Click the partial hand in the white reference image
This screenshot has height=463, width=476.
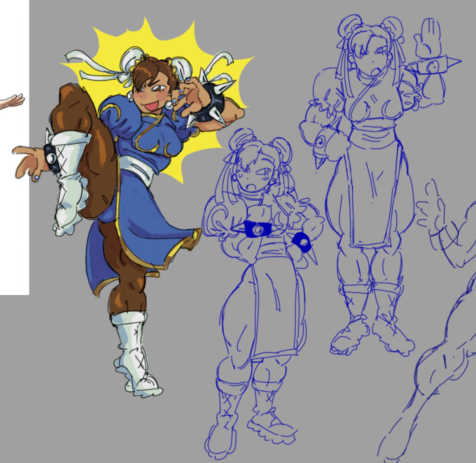click(12, 101)
